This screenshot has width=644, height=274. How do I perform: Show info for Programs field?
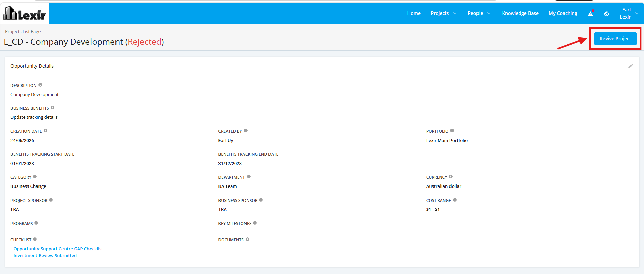coord(36,223)
